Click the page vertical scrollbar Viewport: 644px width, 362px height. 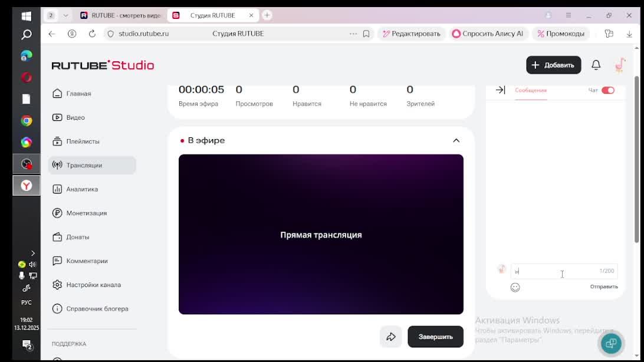[x=637, y=160]
